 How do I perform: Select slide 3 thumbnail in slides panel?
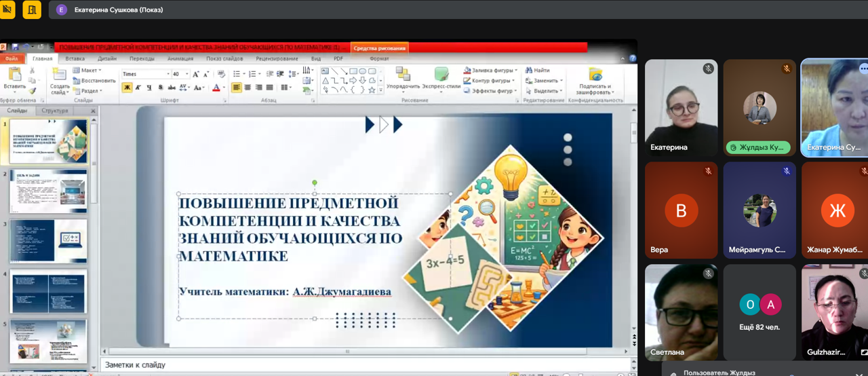tap(48, 241)
